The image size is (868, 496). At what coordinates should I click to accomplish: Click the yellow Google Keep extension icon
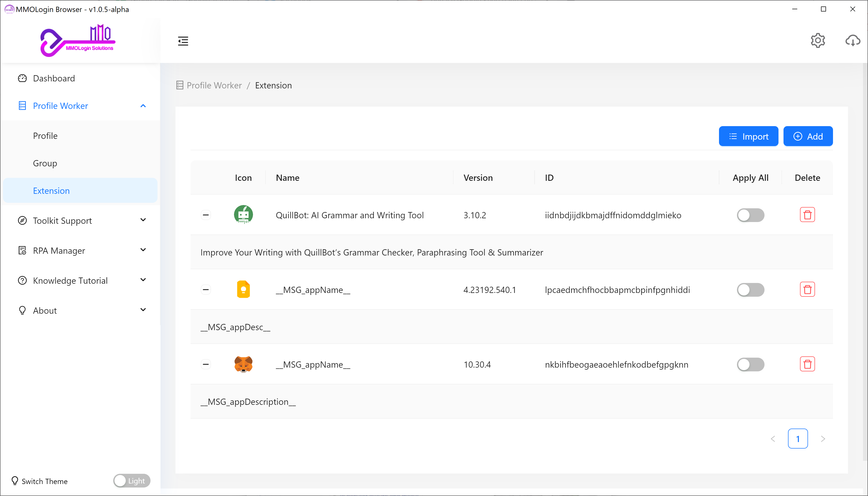(243, 289)
